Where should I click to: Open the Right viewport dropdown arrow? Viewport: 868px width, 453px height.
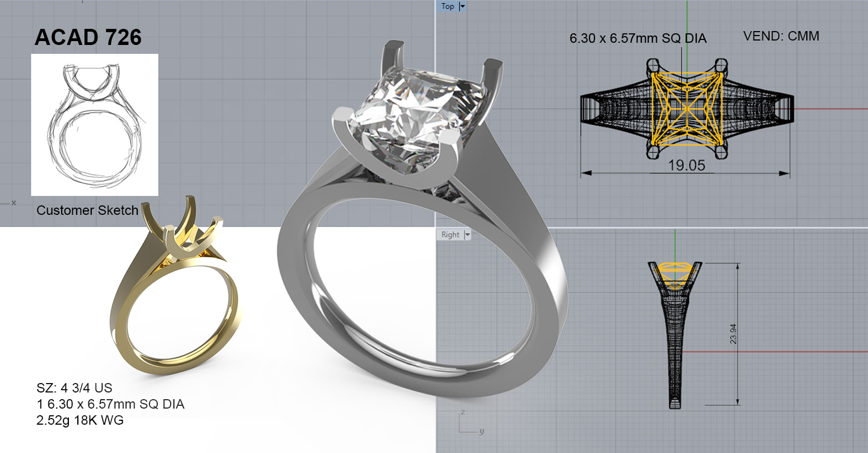pos(467,234)
